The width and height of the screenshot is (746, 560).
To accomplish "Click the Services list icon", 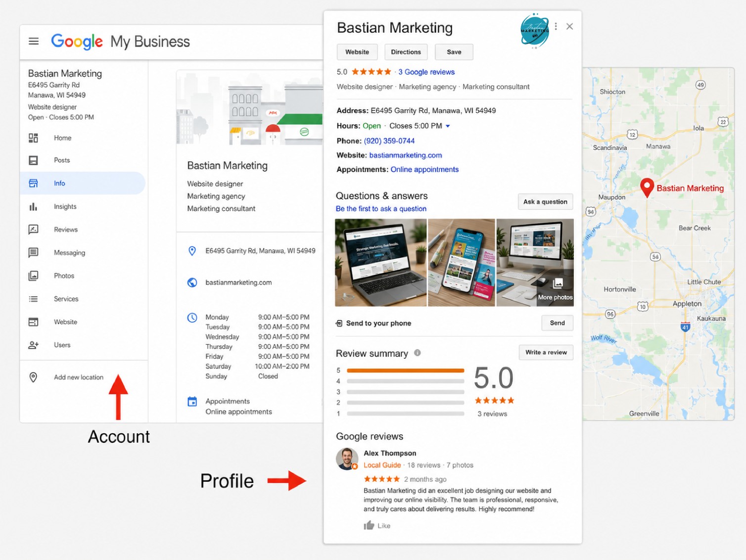I will point(33,299).
